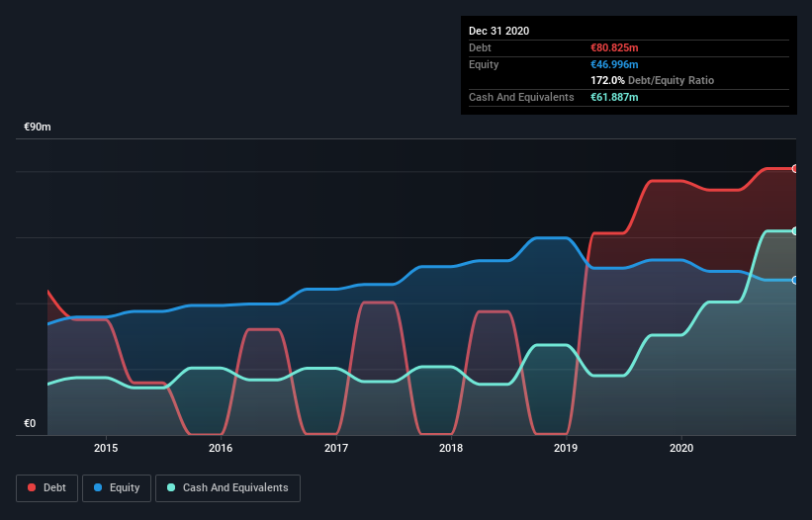Click the €80.825m debt value
The image size is (812, 520).
tap(615, 47)
